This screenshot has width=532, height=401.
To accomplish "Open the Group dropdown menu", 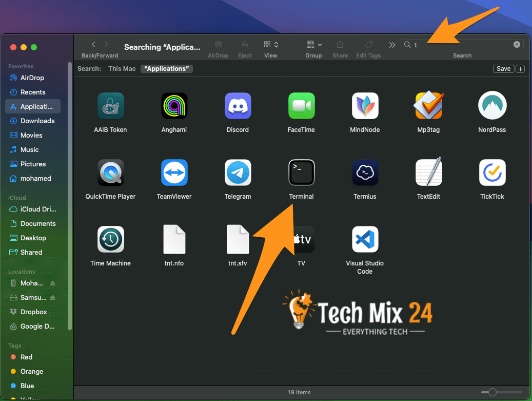I will tap(314, 45).
